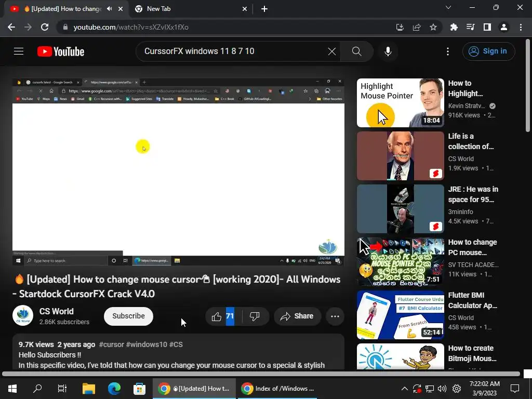This screenshot has width=532, height=399.
Task: Open volume speaker icon in tray
Action: point(442,389)
